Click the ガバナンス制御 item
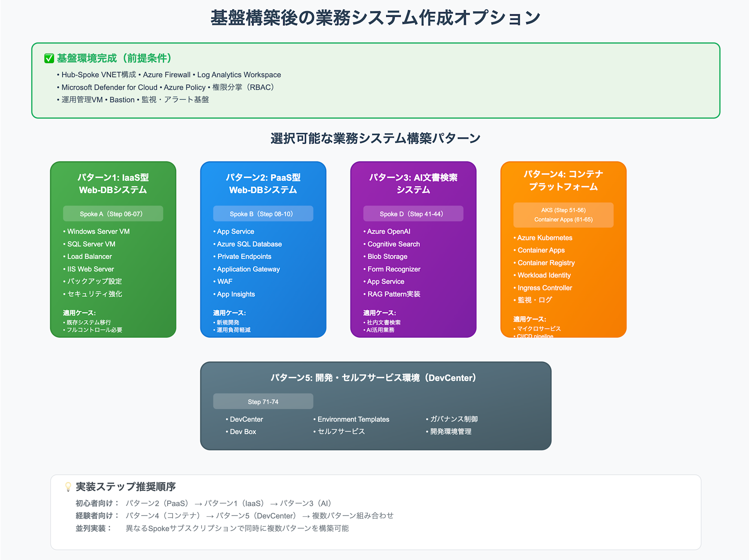 (x=452, y=419)
